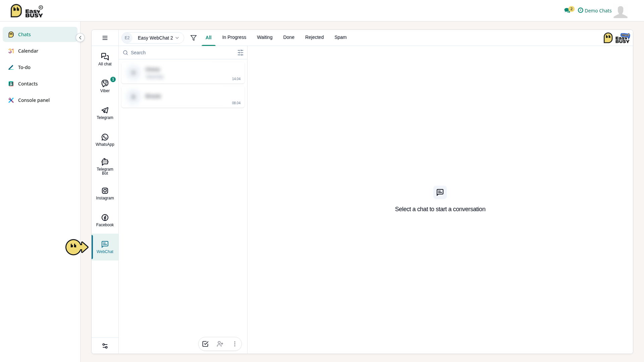Image resolution: width=644 pixels, height=362 pixels.
Task: Switch to the WhatsApp channel
Action: tap(105, 140)
